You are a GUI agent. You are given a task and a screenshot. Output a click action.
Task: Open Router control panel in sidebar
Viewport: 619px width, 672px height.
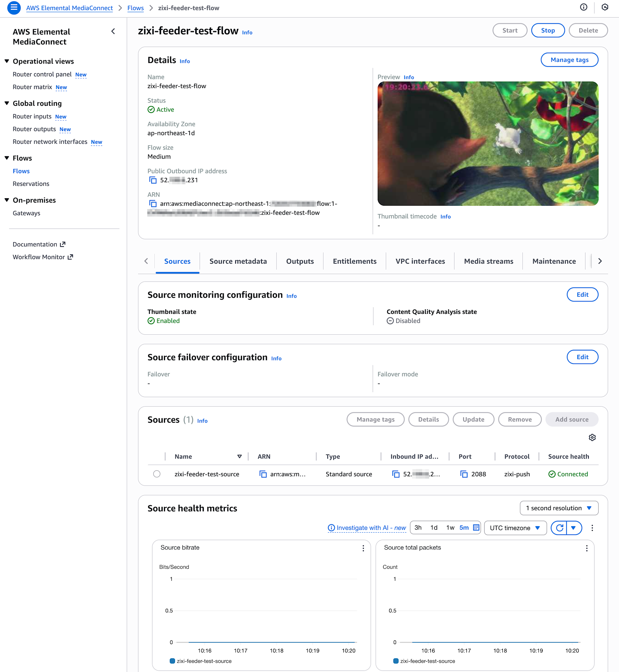(x=42, y=74)
